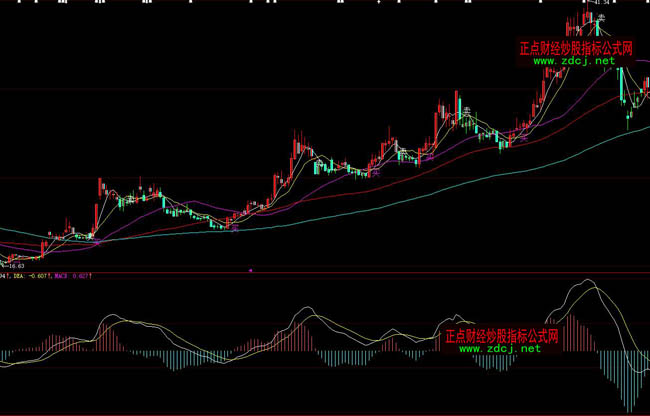The image size is (650, 416).
Task: Open the www.zdcj.net link in the upper chart
Action: click(573, 60)
